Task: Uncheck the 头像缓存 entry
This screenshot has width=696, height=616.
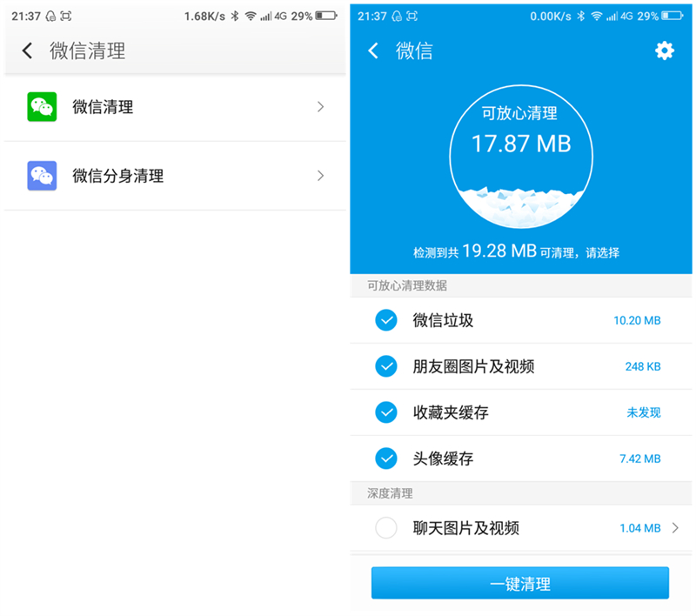Action: coord(386,459)
